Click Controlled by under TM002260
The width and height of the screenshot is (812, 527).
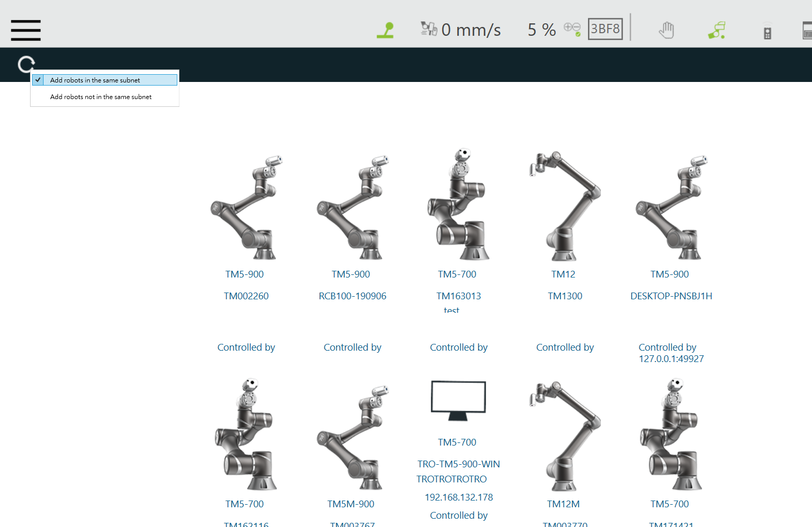[246, 348]
